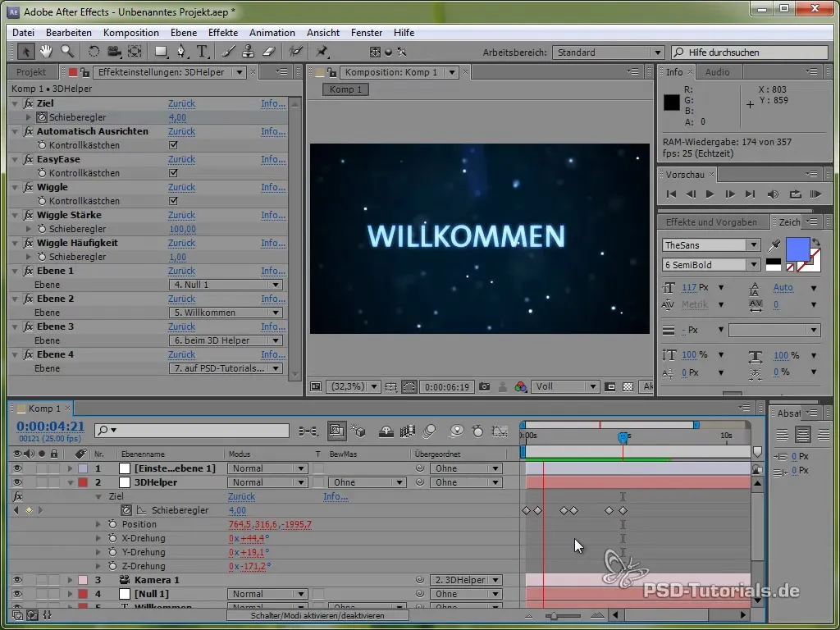840x630 pixels.
Task: Select the Unified Camera tool
Action: pyautogui.click(x=114, y=52)
